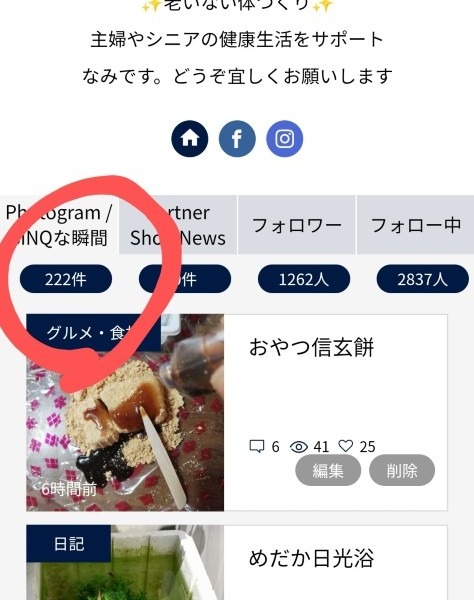474x600 pixels.
Task: Open the フォロワー tab
Action: point(297,225)
